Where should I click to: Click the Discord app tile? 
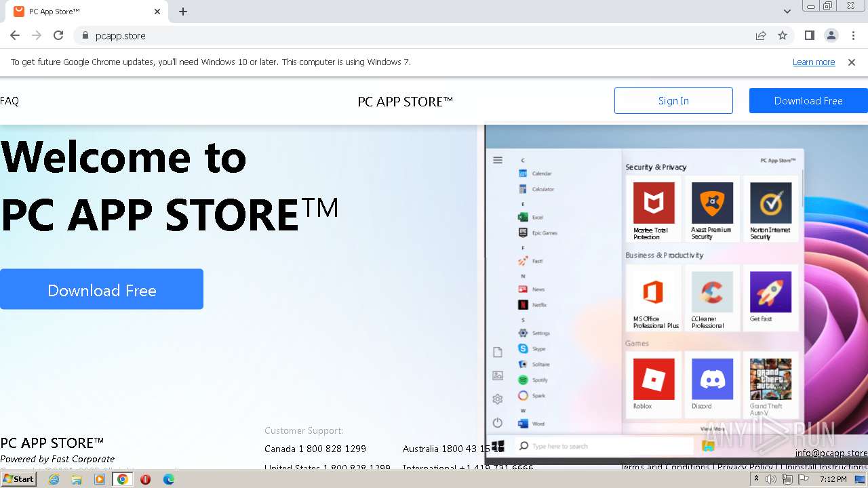point(712,384)
